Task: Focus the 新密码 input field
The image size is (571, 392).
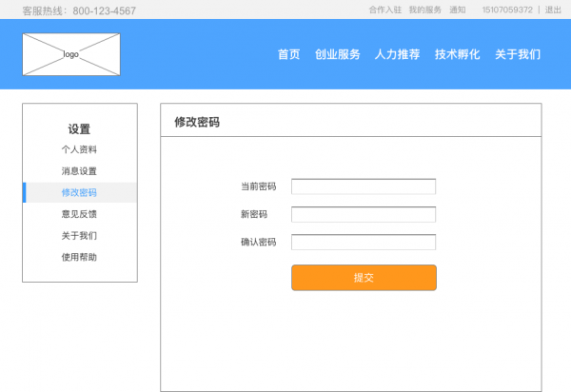Action: 364,214
